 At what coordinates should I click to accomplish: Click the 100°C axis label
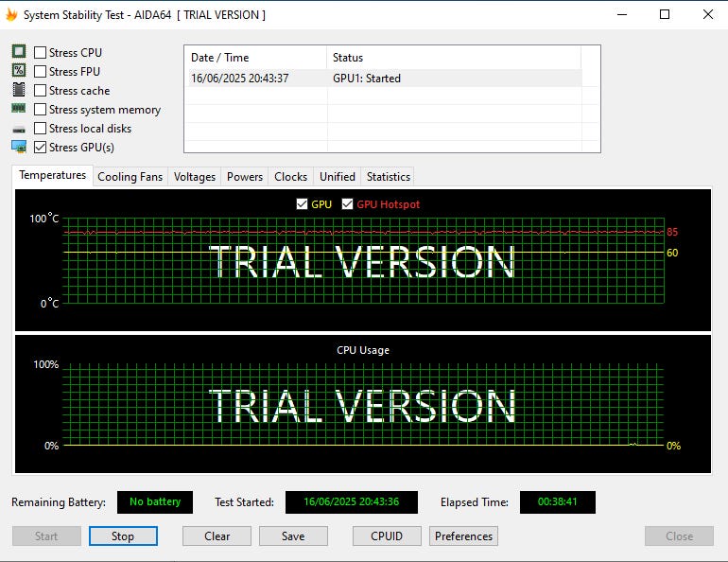[44, 219]
